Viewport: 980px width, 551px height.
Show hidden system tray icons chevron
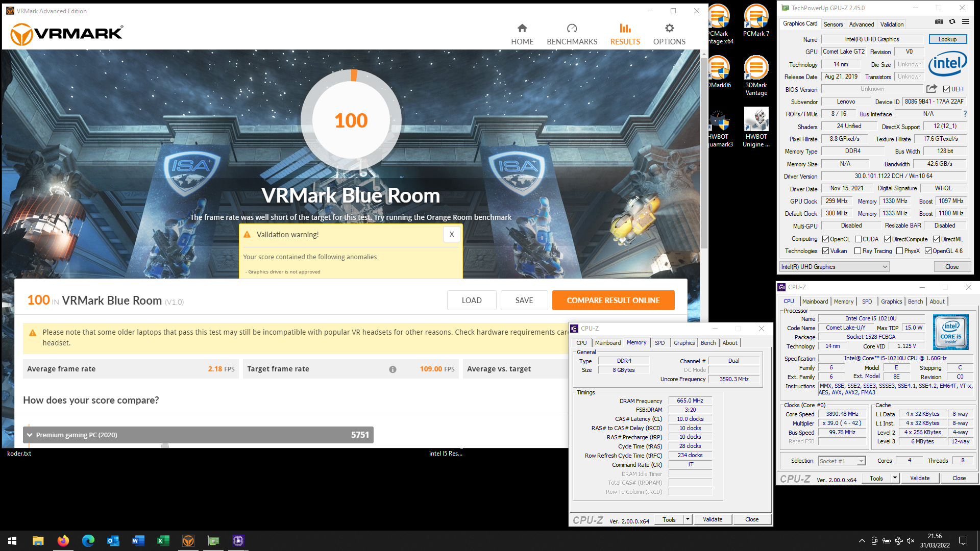(x=862, y=541)
